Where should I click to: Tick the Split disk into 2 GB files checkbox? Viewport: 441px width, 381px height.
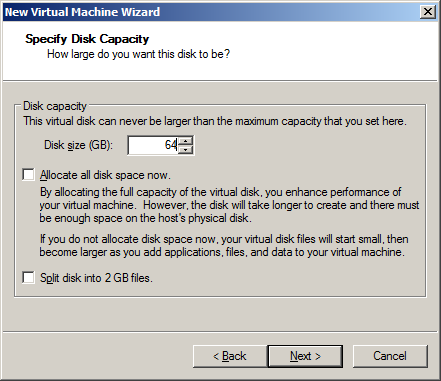click(28, 277)
